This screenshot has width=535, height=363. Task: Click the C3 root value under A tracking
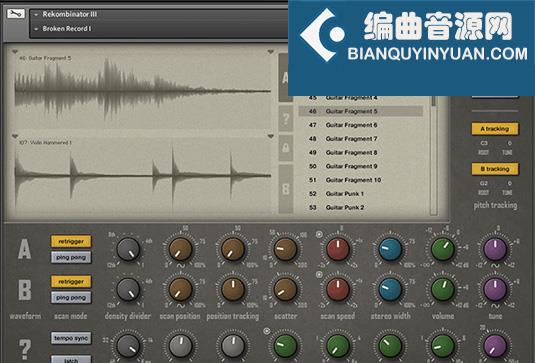pos(483,143)
